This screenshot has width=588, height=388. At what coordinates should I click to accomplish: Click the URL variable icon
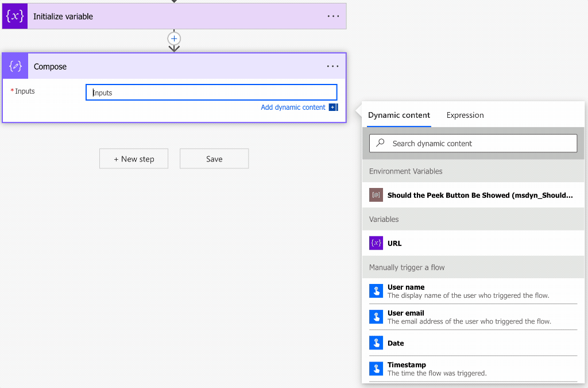[376, 243]
